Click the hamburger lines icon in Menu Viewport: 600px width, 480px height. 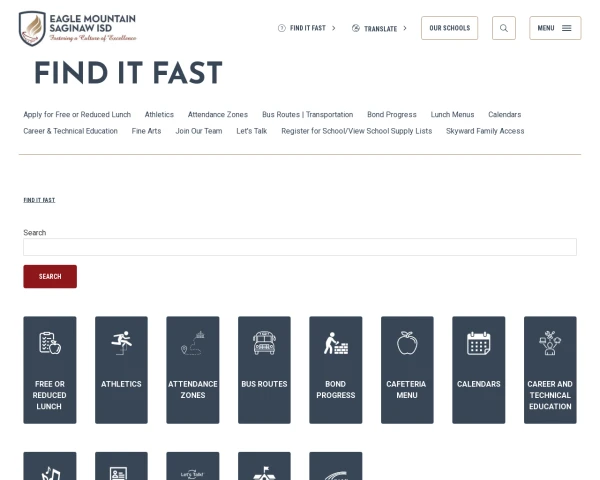point(567,28)
